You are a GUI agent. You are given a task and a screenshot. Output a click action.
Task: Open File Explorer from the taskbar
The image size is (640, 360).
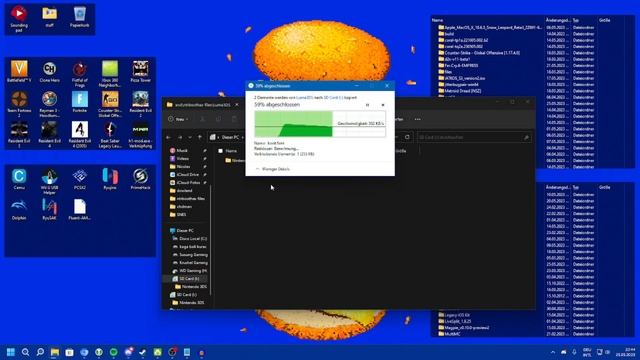[55, 352]
